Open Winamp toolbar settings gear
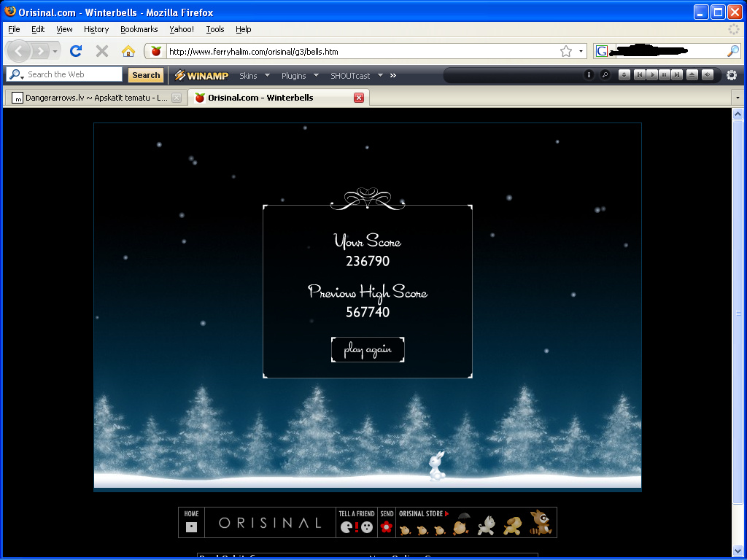The height and width of the screenshot is (560, 747). tap(731, 75)
